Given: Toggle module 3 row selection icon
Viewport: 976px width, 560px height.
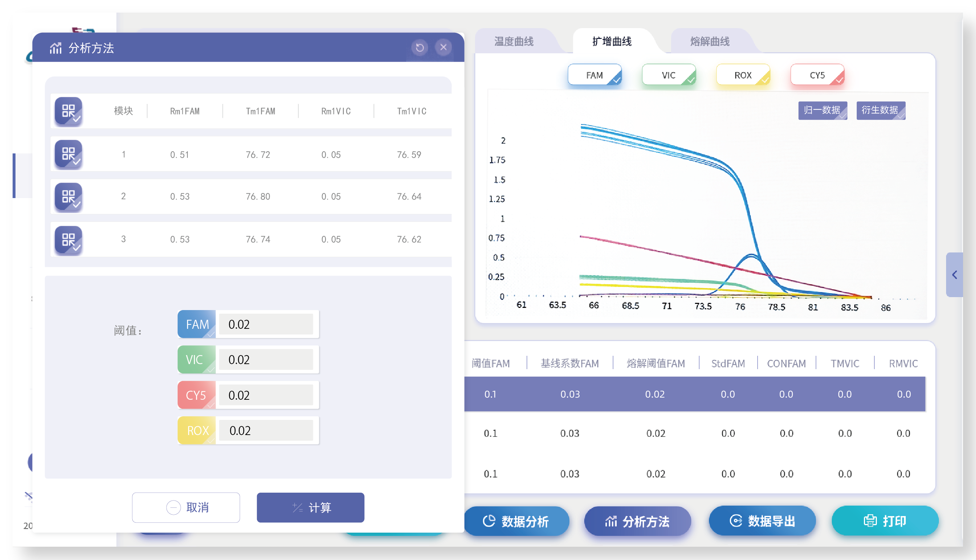Looking at the screenshot, I should [68, 239].
